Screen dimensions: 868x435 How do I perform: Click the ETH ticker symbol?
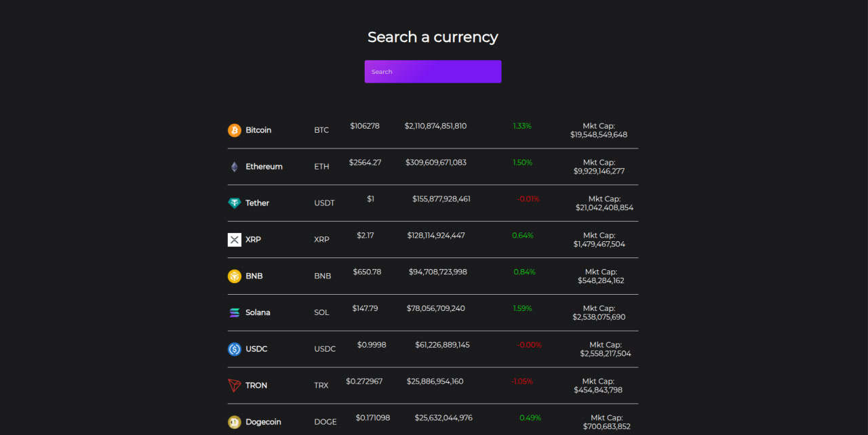(321, 167)
